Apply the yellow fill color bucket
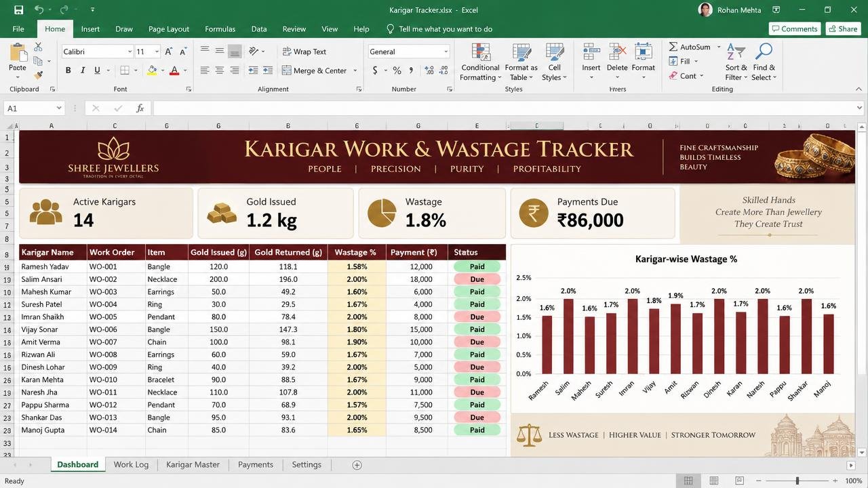 tap(152, 70)
